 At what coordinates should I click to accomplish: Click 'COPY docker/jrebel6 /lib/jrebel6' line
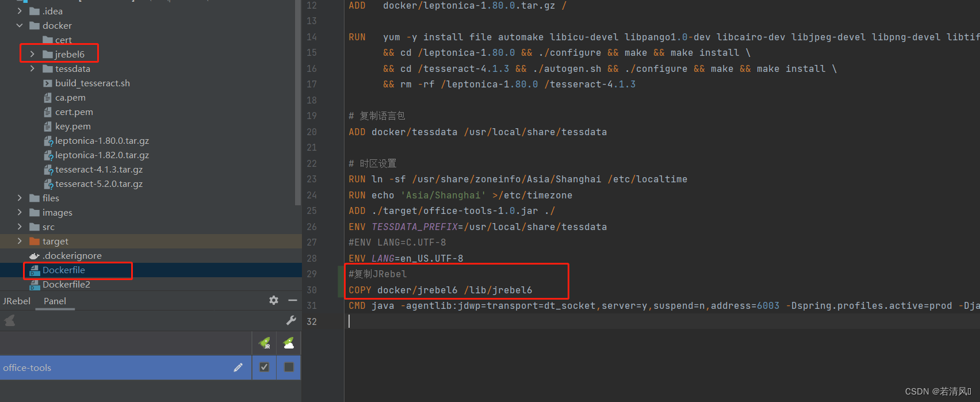441,290
